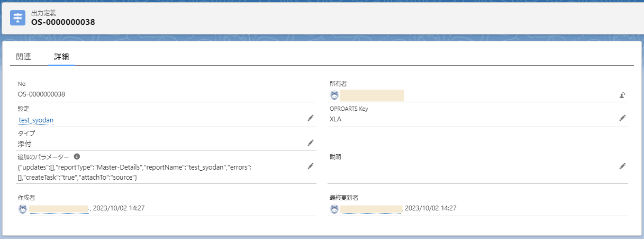Edit the 追加のパラメーター field
Viewport: 644px width, 239px height.
(x=311, y=166)
